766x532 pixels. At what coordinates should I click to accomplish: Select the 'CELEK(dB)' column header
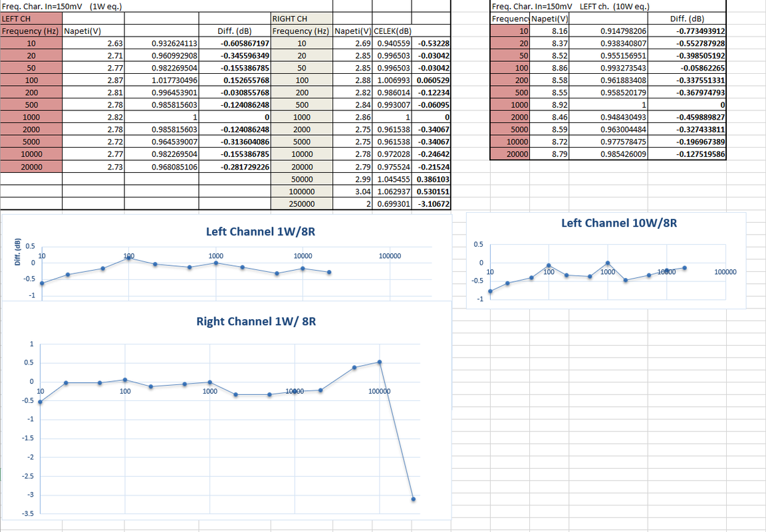click(392, 31)
